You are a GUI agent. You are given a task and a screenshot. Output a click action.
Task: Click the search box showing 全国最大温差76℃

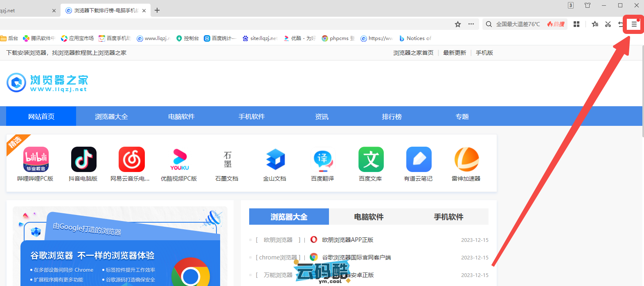[518, 25]
